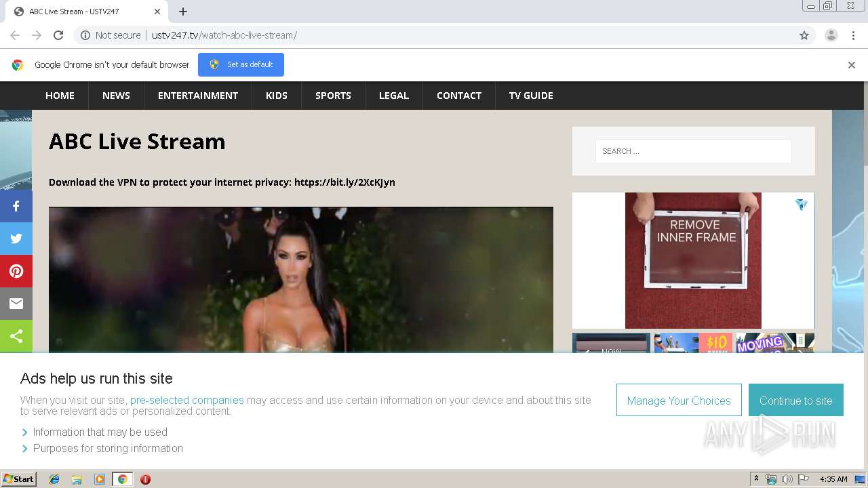Click the VPN download text line
Image resolution: width=868 pixels, height=488 pixels.
click(222, 182)
